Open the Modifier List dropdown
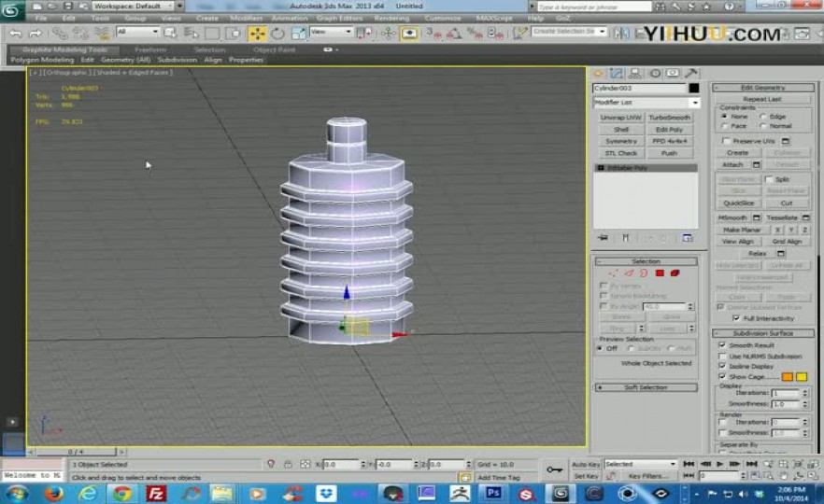Image resolution: width=824 pixels, height=504 pixels. tap(646, 103)
